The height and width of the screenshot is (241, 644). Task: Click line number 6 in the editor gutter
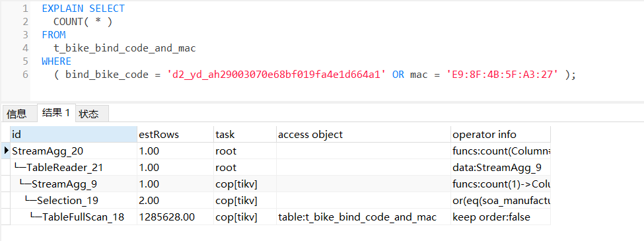tap(26, 75)
